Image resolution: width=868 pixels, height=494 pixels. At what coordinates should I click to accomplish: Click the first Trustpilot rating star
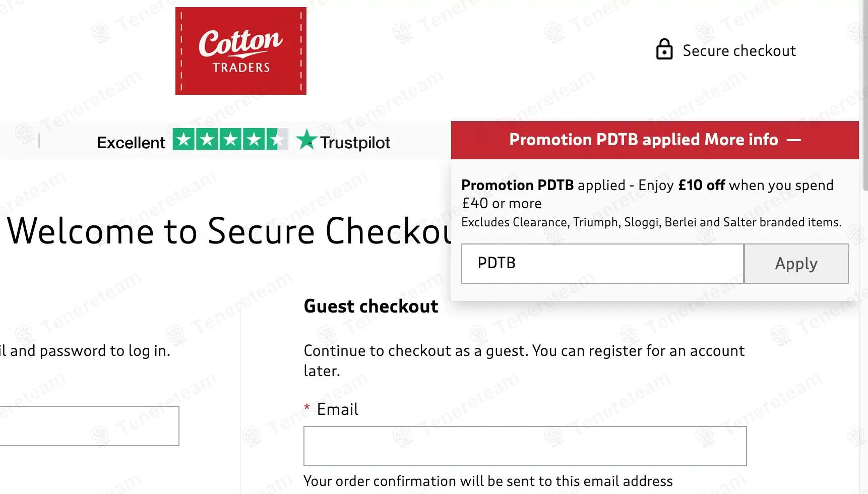(x=184, y=140)
